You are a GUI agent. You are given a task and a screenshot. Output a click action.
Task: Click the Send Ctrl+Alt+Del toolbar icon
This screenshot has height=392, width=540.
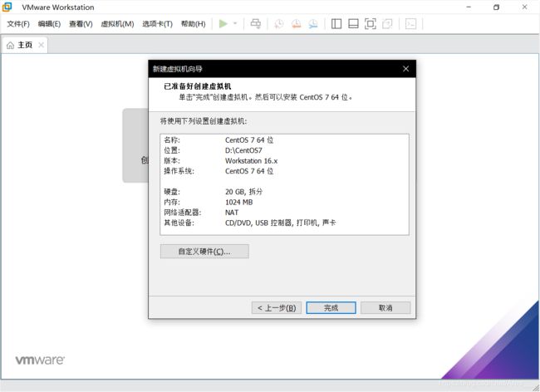[x=256, y=24]
